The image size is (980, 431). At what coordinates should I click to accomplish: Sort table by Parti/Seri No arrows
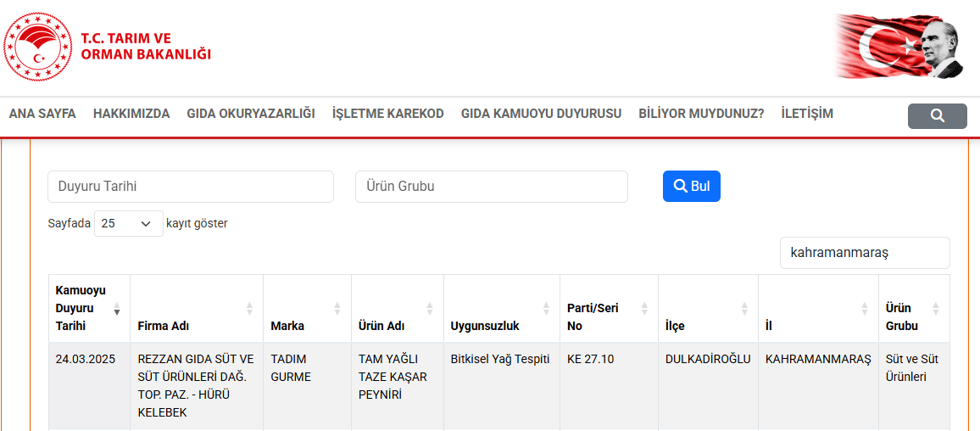[644, 309]
